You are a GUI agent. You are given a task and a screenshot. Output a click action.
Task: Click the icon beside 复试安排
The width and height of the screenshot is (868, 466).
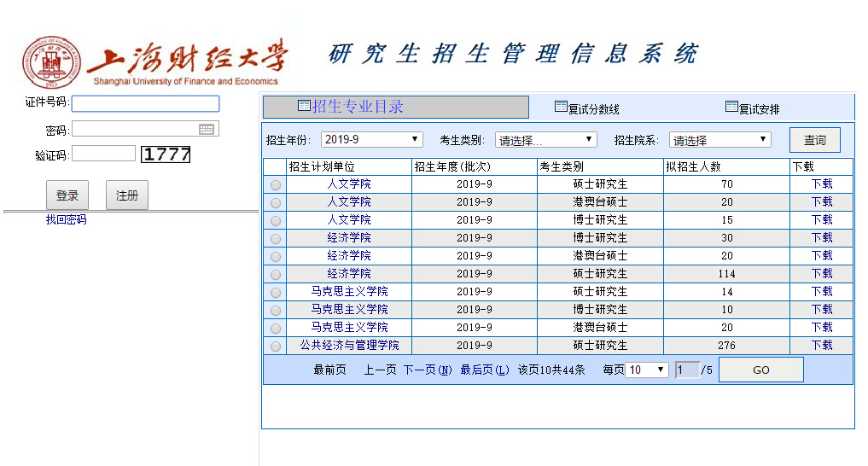click(731, 108)
